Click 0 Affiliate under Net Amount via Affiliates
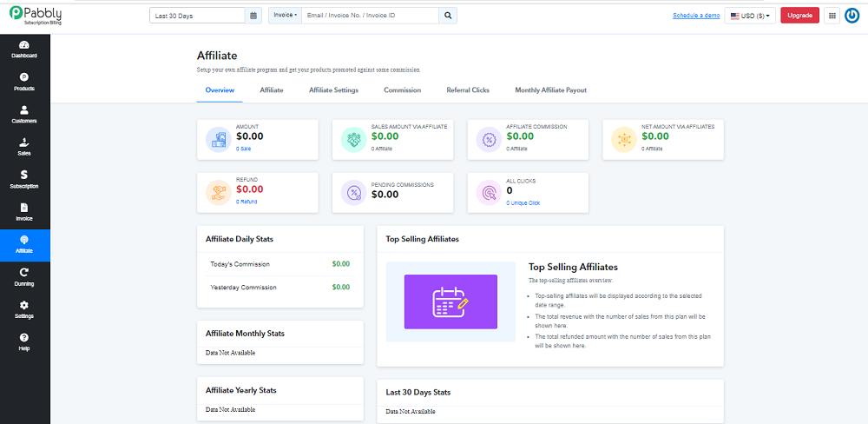The image size is (868, 424). coord(652,149)
